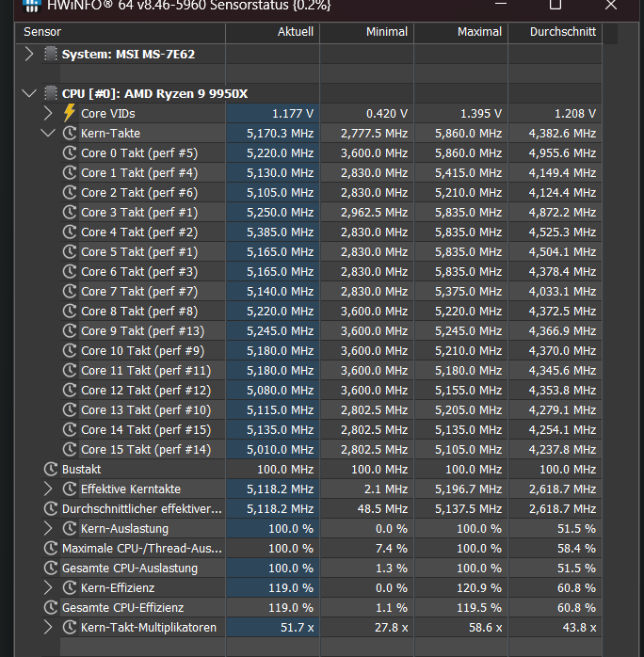Click the chip icon beside CPU [#0]: AMD Ryzen 9 9950X
This screenshot has width=644, height=657.
click(x=50, y=93)
